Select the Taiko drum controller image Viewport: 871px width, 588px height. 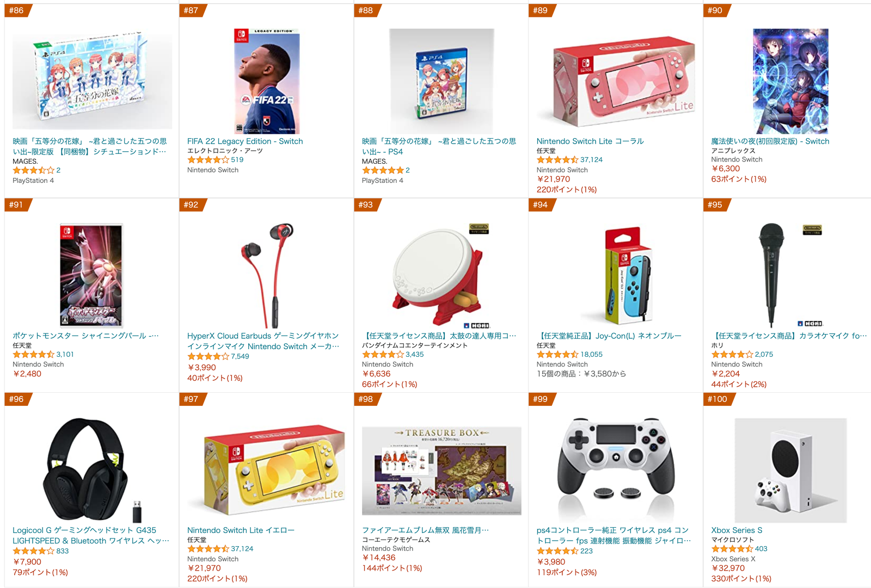[441, 275]
